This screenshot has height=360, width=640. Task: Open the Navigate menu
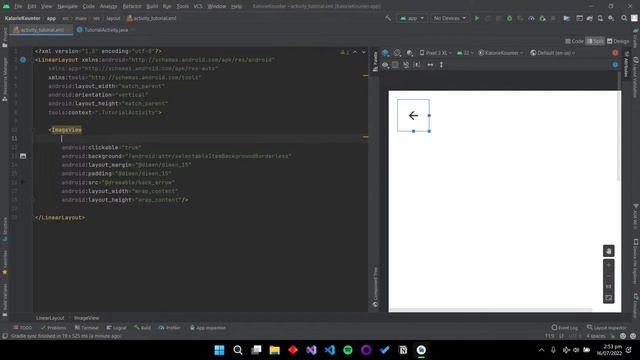67,7
